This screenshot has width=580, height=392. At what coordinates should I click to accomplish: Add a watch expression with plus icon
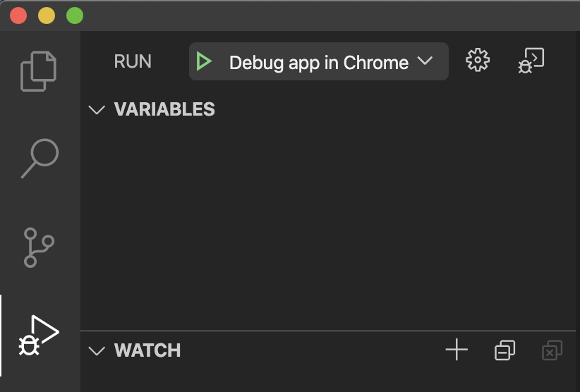point(457,349)
